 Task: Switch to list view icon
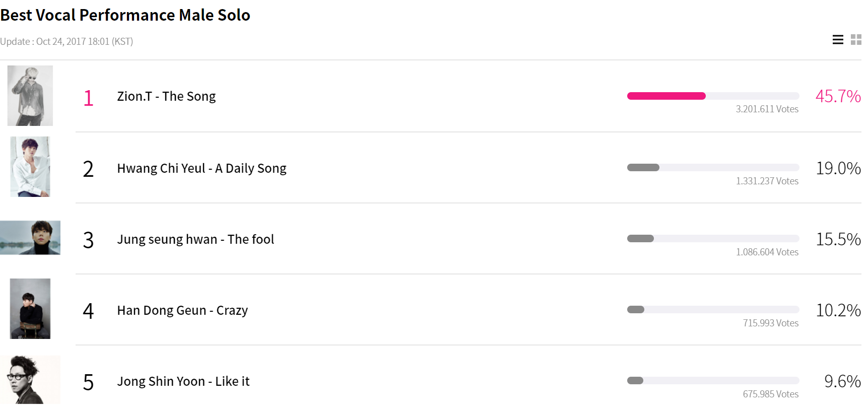click(838, 40)
